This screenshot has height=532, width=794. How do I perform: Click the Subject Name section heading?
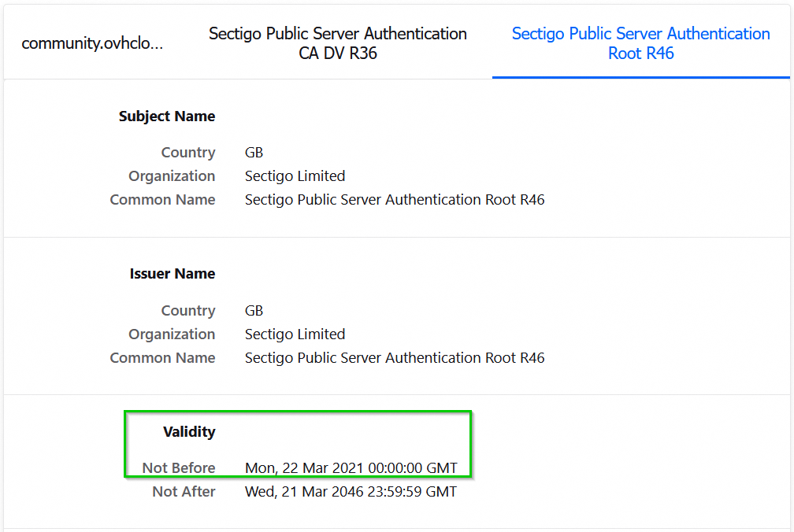[167, 116]
